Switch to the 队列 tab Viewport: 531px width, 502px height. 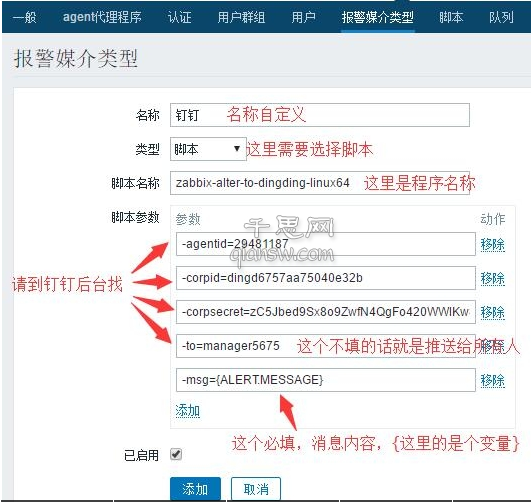click(502, 17)
